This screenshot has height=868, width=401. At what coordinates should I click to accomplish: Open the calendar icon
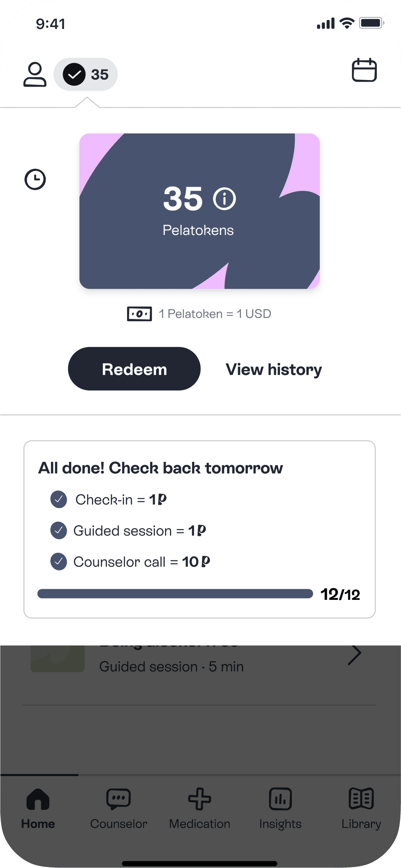[364, 70]
